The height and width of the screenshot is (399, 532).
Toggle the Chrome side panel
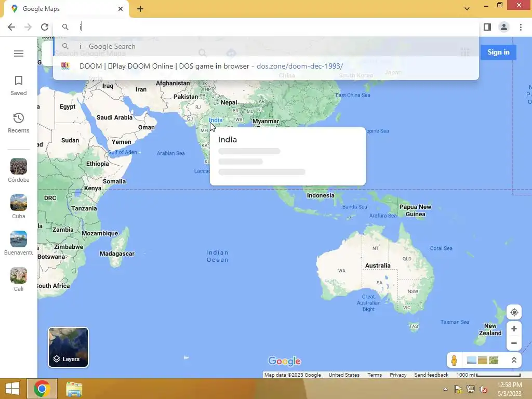pyautogui.click(x=487, y=27)
